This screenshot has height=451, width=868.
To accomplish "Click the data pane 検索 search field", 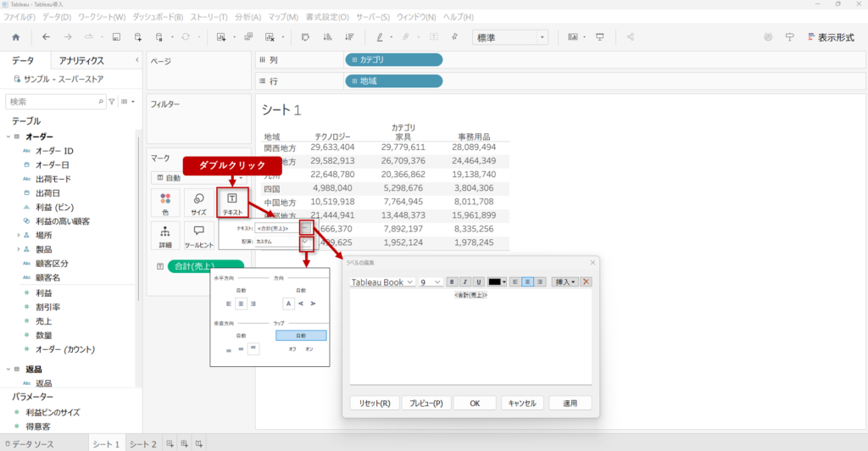I will click(55, 101).
